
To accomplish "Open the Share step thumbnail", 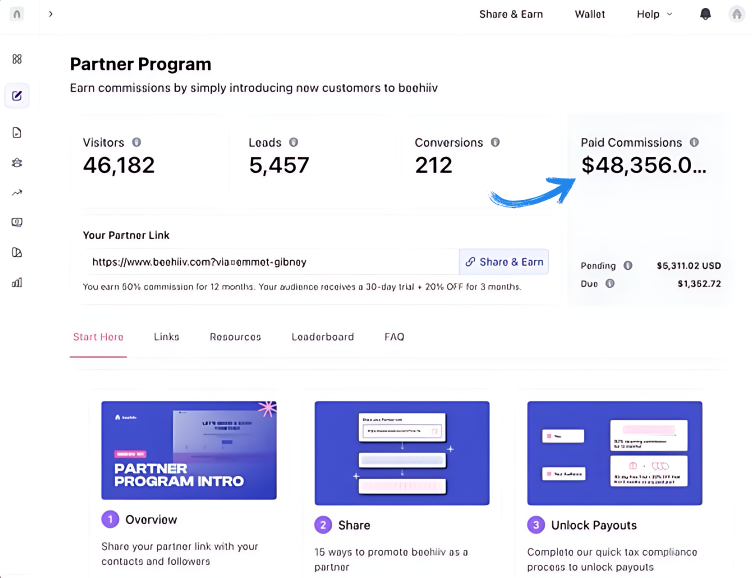I will tap(402, 453).
